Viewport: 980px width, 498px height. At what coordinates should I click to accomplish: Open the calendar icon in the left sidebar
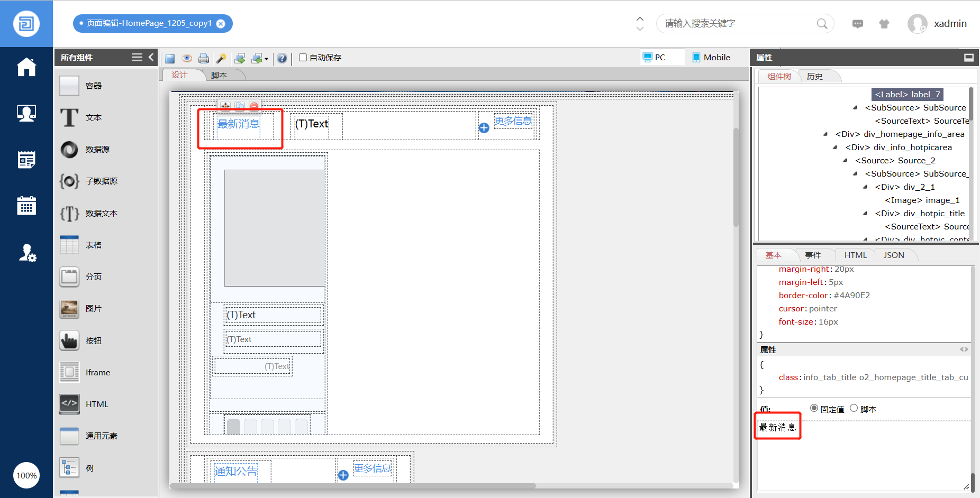pyautogui.click(x=26, y=205)
